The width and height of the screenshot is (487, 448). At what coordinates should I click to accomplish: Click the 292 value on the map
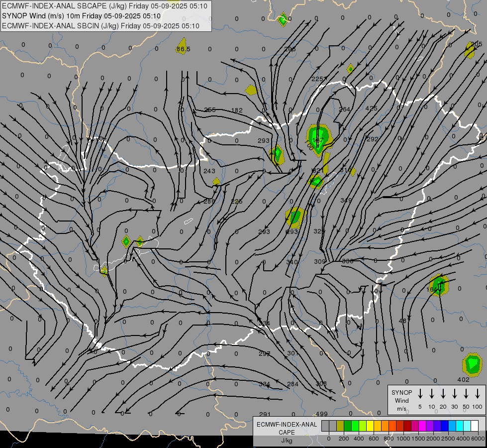(373, 139)
